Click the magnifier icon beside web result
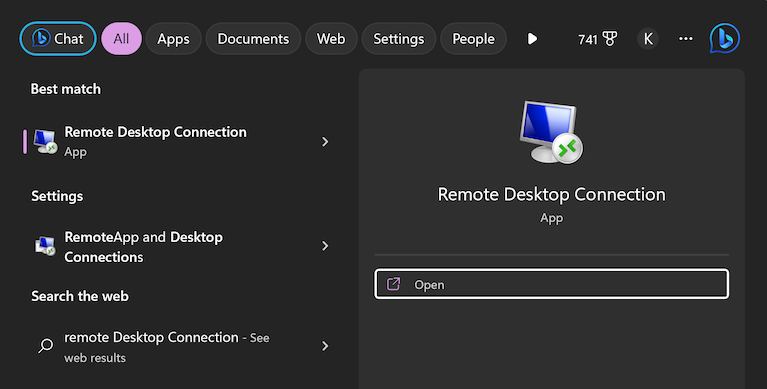Viewport: 767px width, 389px height. pyautogui.click(x=45, y=345)
